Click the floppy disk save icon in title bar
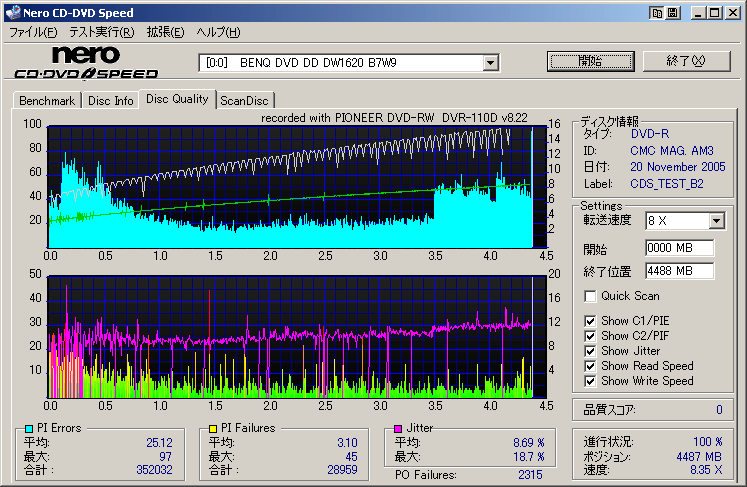 click(x=672, y=13)
